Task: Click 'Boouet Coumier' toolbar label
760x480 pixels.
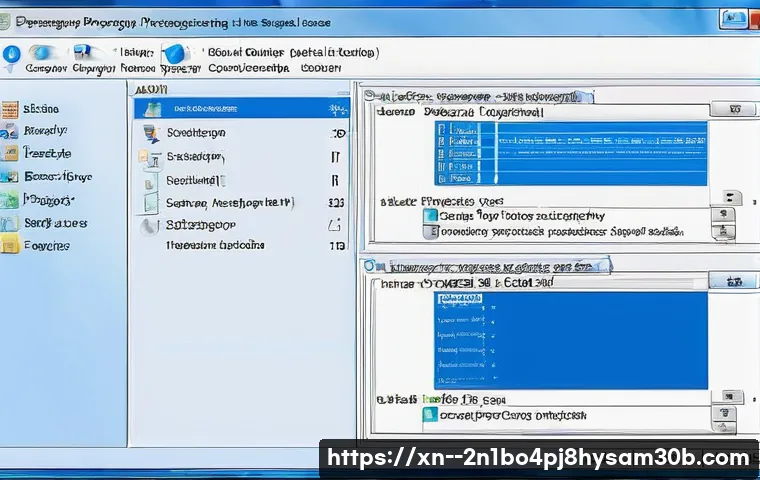Action: [x=246, y=52]
